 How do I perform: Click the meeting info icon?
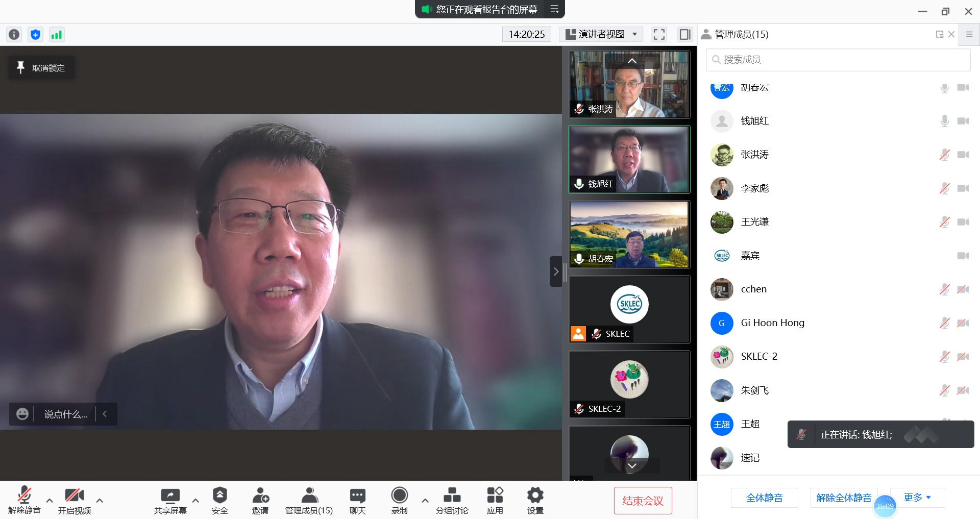pyautogui.click(x=14, y=35)
